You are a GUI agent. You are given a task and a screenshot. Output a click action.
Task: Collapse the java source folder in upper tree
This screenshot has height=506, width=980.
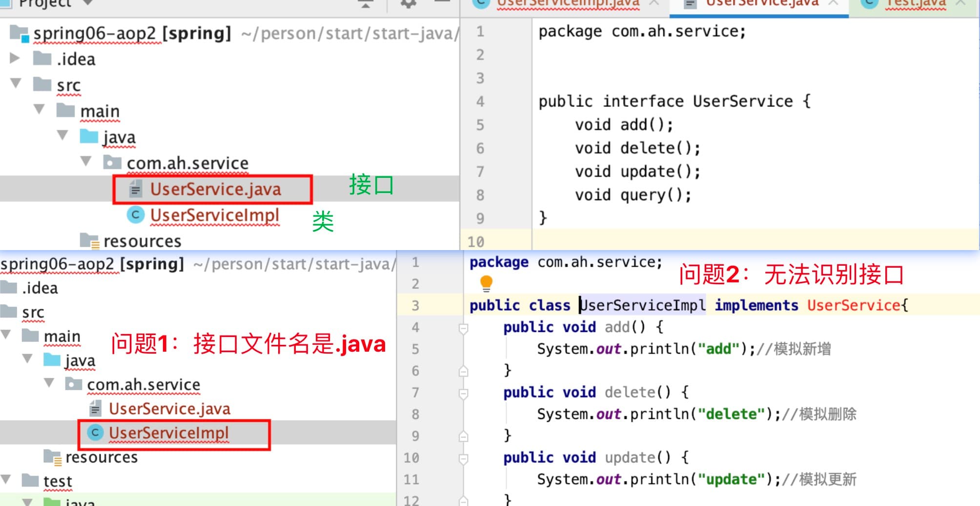click(63, 135)
